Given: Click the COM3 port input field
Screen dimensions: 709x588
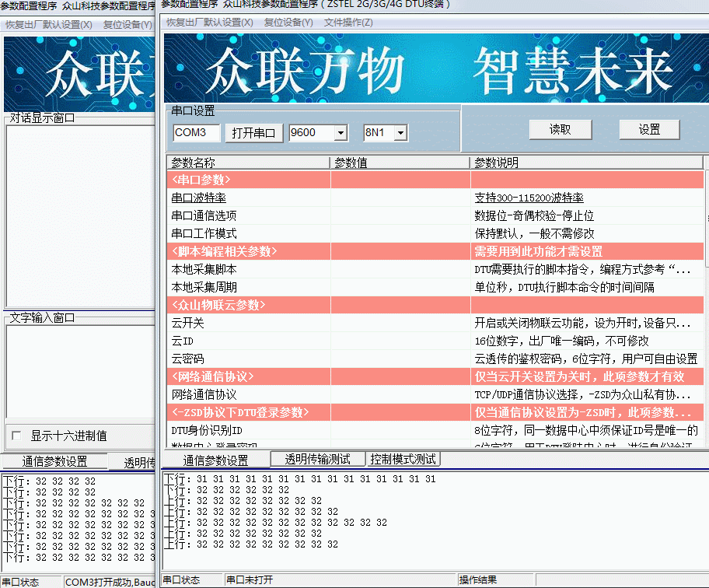Looking at the screenshot, I should [x=196, y=132].
